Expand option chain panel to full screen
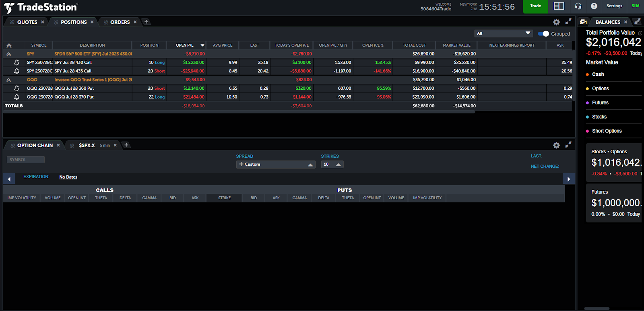Viewport: 644px width, 311px height. 568,145
